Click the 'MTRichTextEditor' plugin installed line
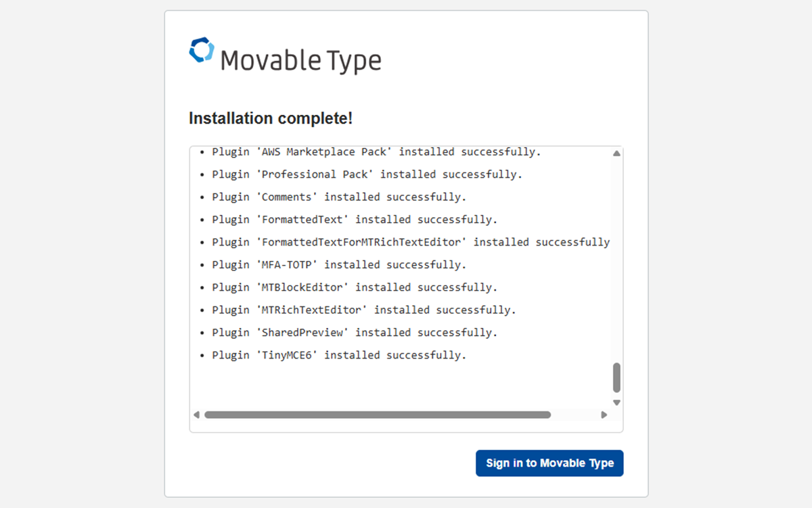The width and height of the screenshot is (812, 508). [364, 310]
